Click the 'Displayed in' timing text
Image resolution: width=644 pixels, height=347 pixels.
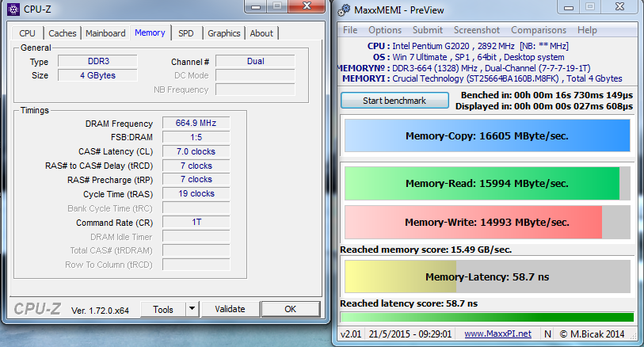(x=544, y=106)
